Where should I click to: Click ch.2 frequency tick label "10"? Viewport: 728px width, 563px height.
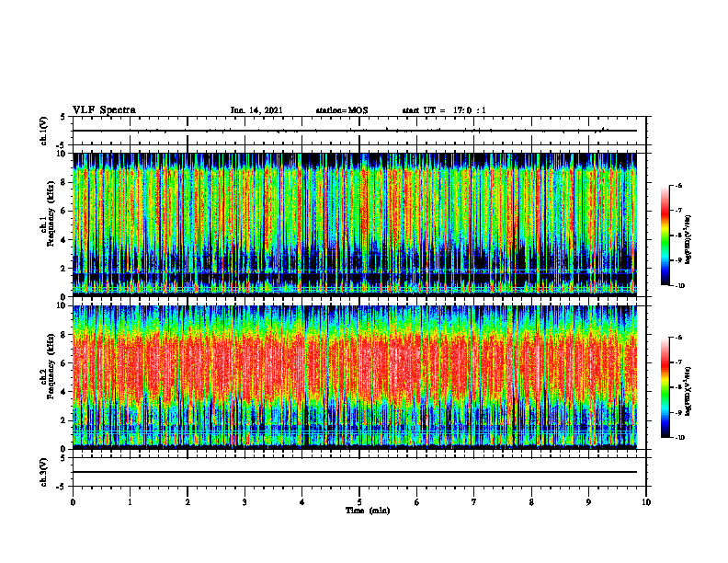[63, 306]
